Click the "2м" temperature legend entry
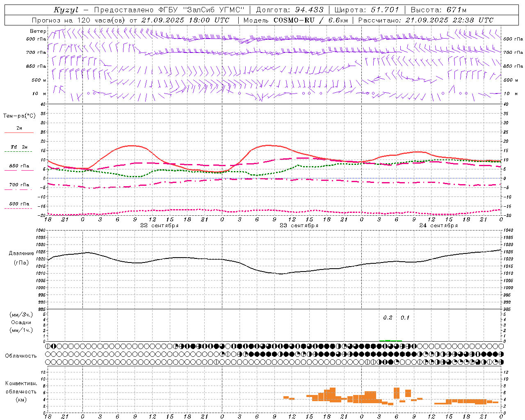This screenshot has height=420, width=525. pyautogui.click(x=19, y=128)
